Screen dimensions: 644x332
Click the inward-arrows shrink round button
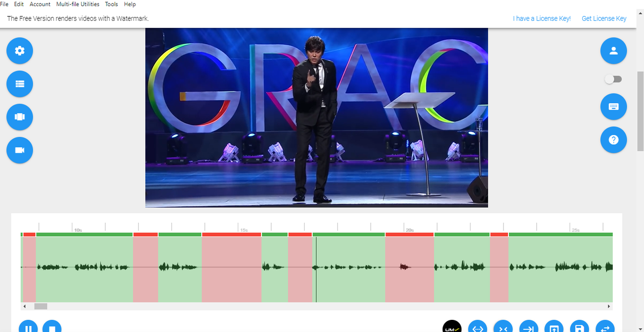(x=503, y=326)
